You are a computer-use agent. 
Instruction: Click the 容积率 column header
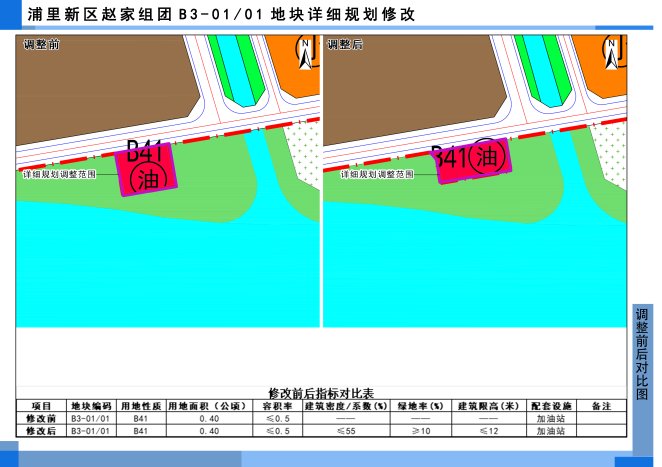click(277, 406)
